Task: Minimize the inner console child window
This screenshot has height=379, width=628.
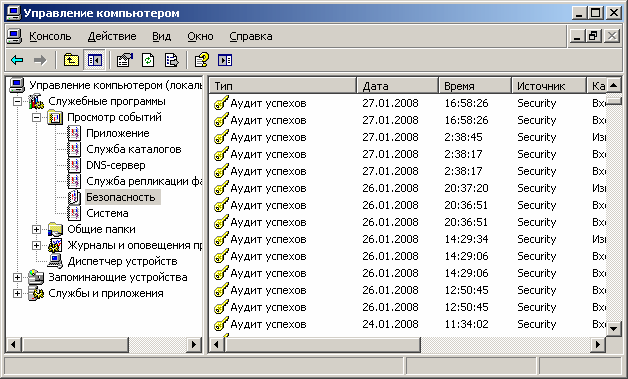Action: click(x=577, y=36)
